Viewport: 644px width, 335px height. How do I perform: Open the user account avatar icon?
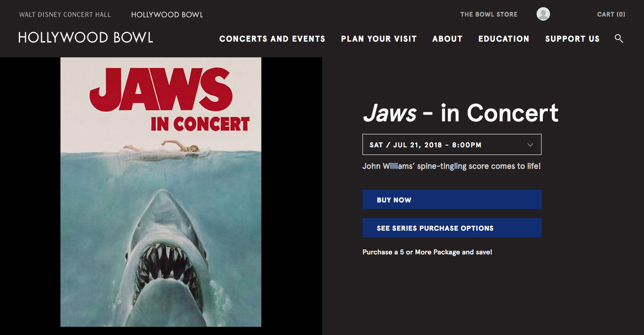[x=543, y=14]
